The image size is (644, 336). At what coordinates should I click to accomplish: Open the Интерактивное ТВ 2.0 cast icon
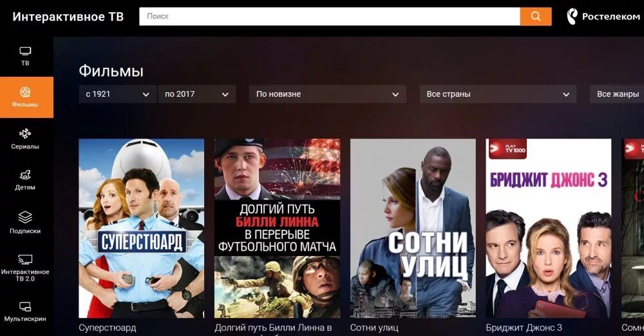(25, 259)
